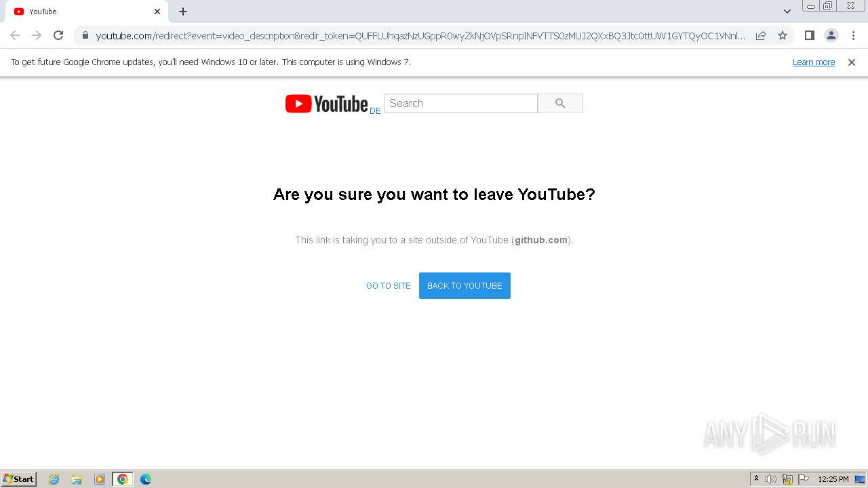Click the magnifier search button

[560, 103]
